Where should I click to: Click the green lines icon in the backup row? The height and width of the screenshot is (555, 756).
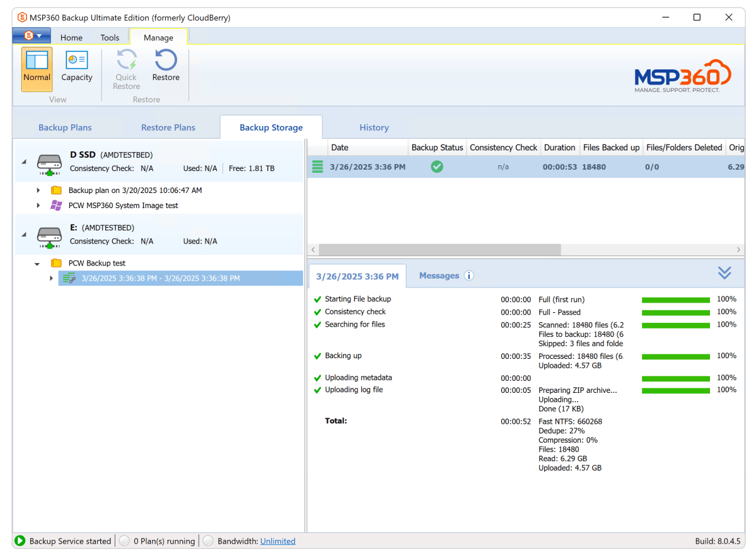(x=317, y=167)
